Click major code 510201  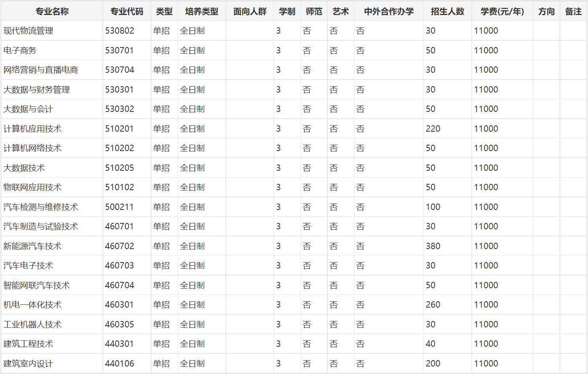coord(119,129)
